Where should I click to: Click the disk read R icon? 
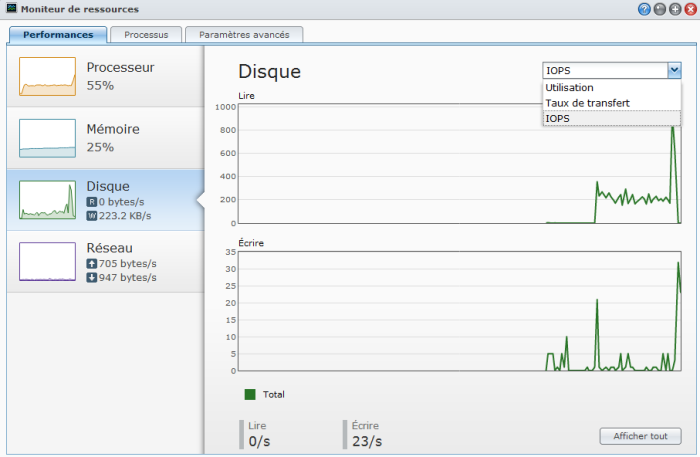click(x=92, y=201)
